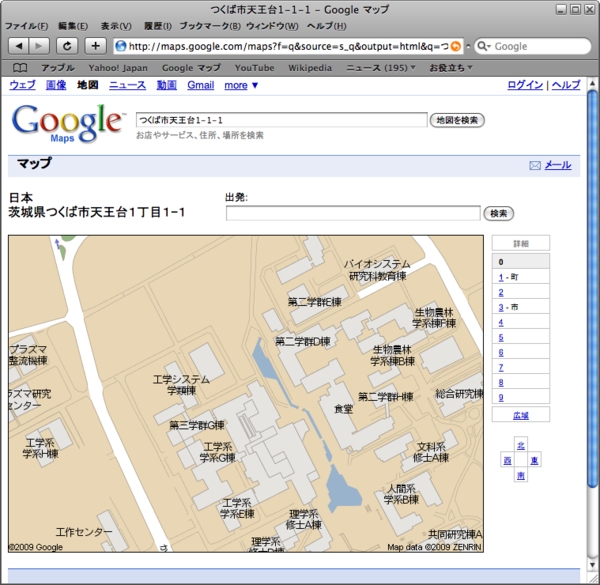This screenshot has width=600, height=585.
Task: Open the アップル bookmark
Action: click(58, 68)
